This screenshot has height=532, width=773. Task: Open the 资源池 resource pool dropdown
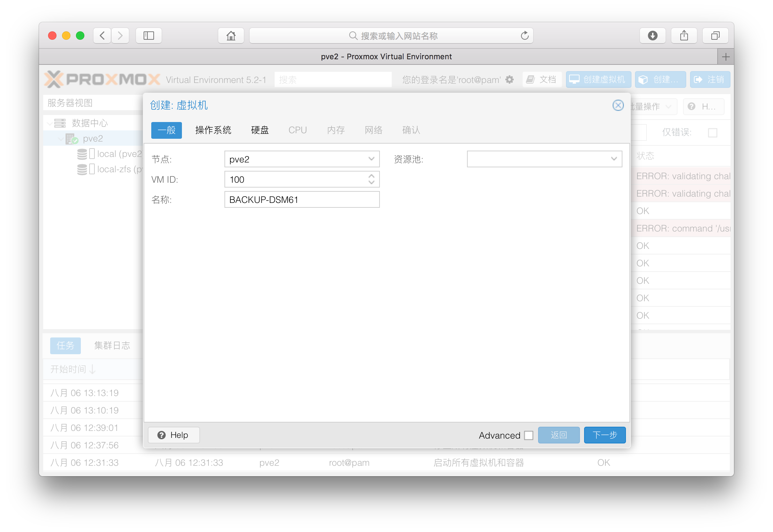(614, 159)
